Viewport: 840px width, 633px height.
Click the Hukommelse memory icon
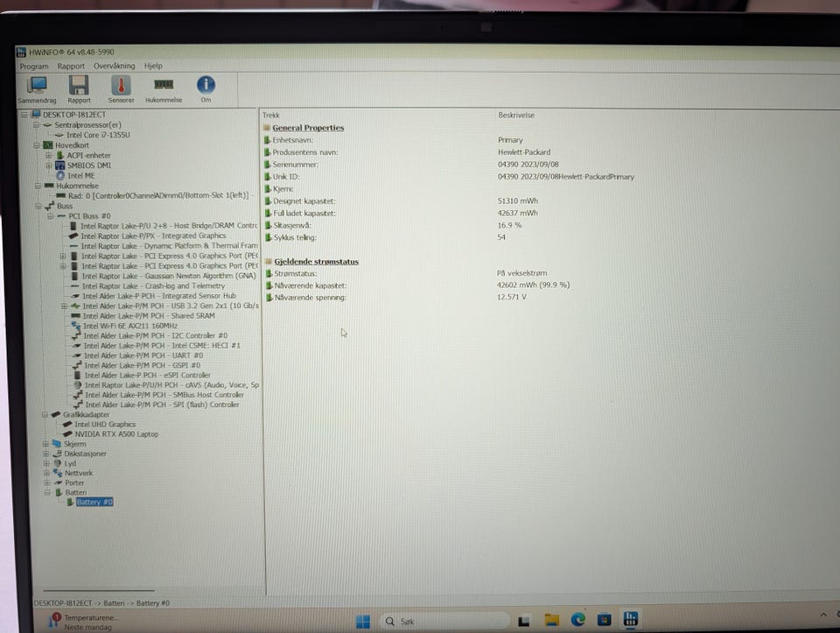[x=164, y=89]
